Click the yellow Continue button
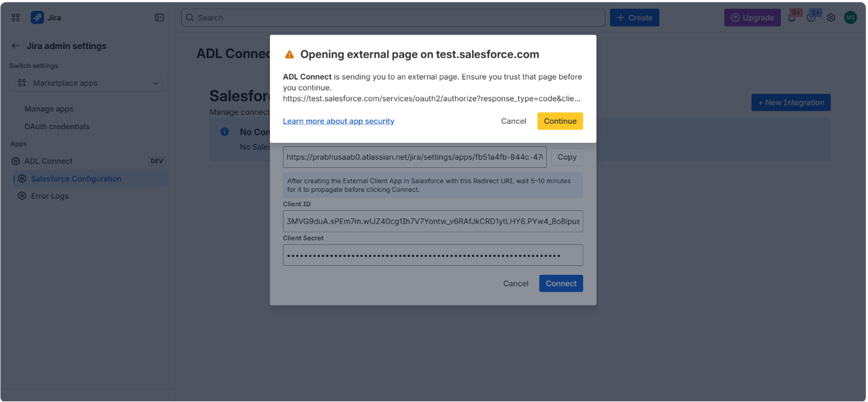The width and height of the screenshot is (868, 402). pos(560,121)
